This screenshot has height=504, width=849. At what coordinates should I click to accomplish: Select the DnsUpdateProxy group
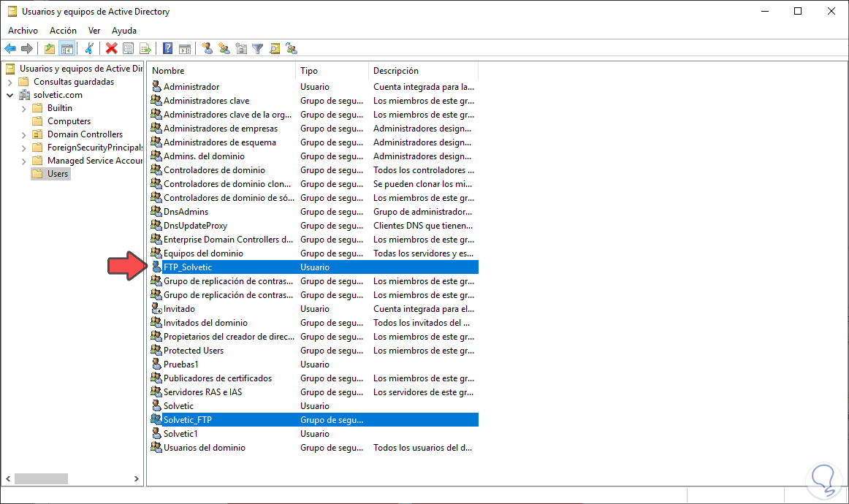313,226
